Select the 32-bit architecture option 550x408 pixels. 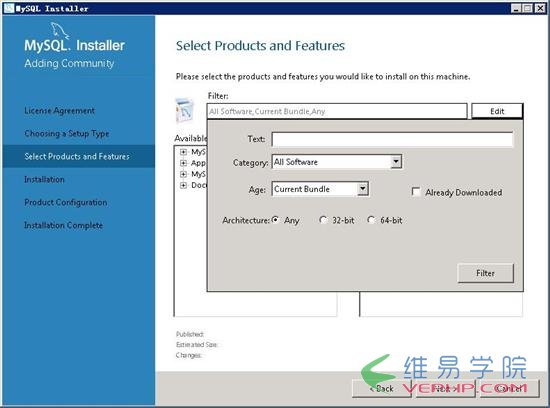pos(323,220)
